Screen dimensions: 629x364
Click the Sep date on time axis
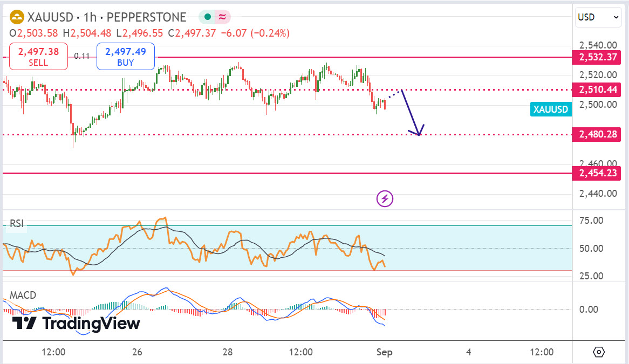[x=385, y=352]
